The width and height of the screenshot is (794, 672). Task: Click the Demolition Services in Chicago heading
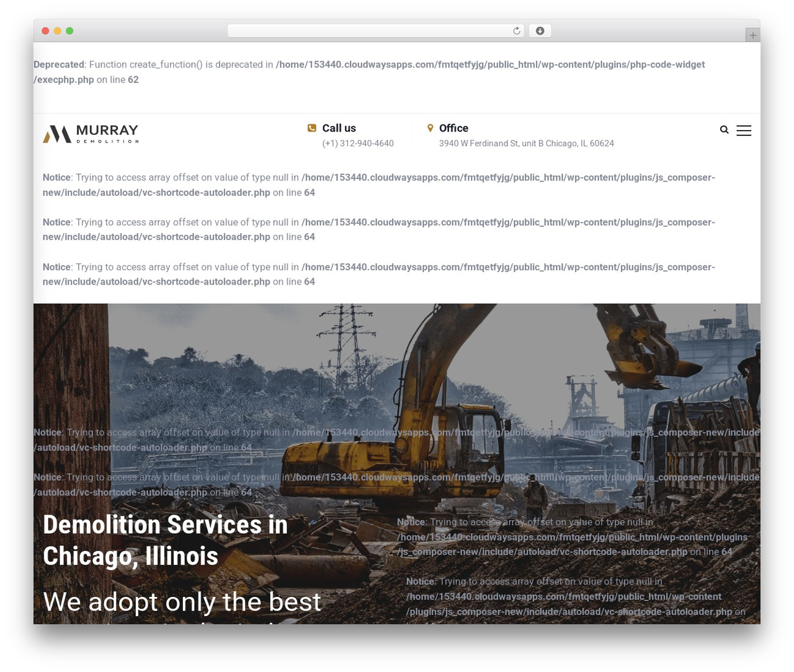coord(165,541)
